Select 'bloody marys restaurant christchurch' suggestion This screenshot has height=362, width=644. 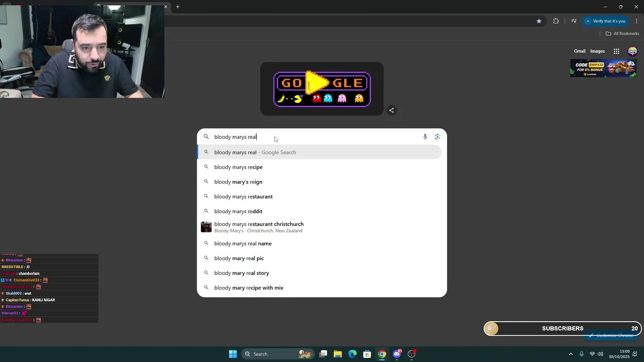click(319, 227)
